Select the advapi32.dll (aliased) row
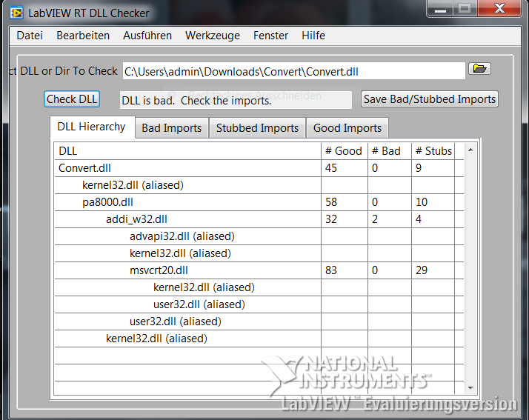Image resolution: width=529 pixels, height=420 pixels. pos(259,236)
